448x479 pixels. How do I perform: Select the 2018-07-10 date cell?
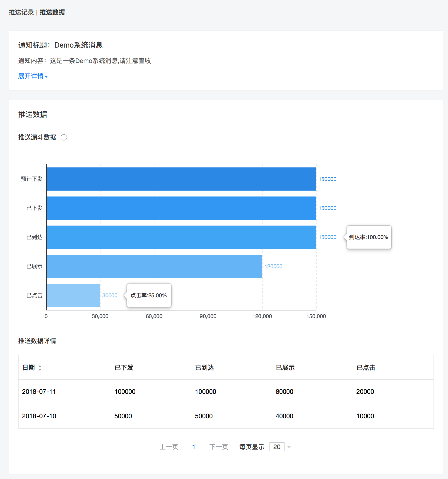click(39, 416)
